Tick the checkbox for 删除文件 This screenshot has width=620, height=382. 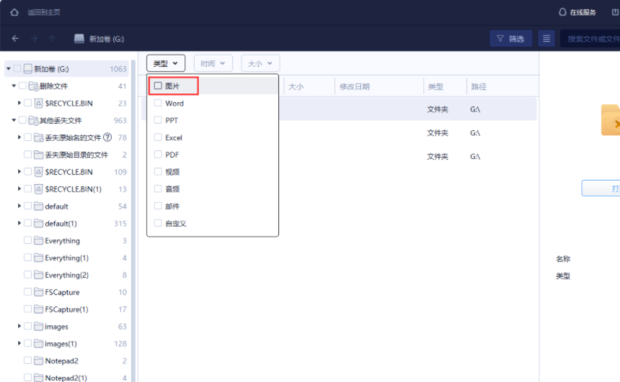click(23, 85)
